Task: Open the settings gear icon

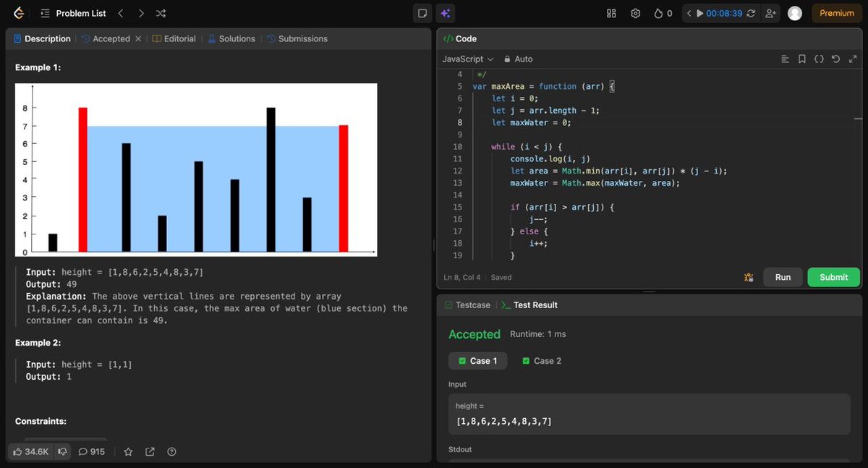Action: pos(636,13)
